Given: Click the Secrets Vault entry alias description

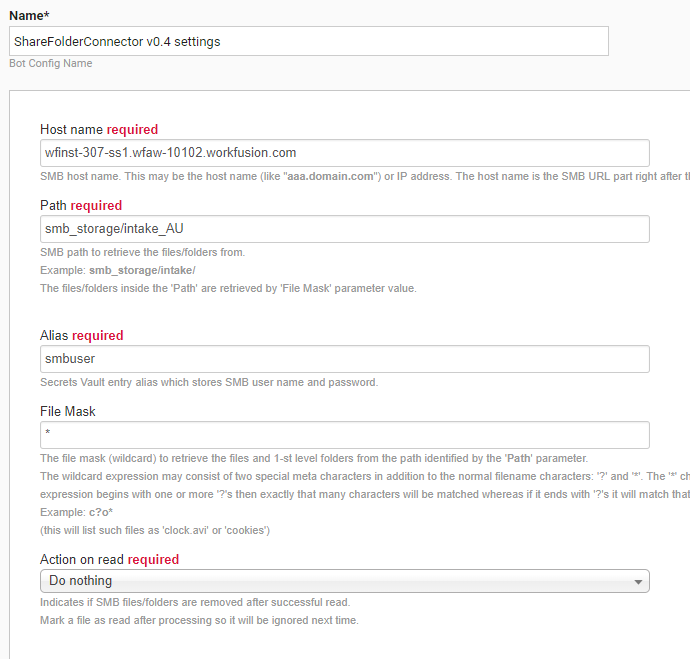Looking at the screenshot, I should point(209,382).
